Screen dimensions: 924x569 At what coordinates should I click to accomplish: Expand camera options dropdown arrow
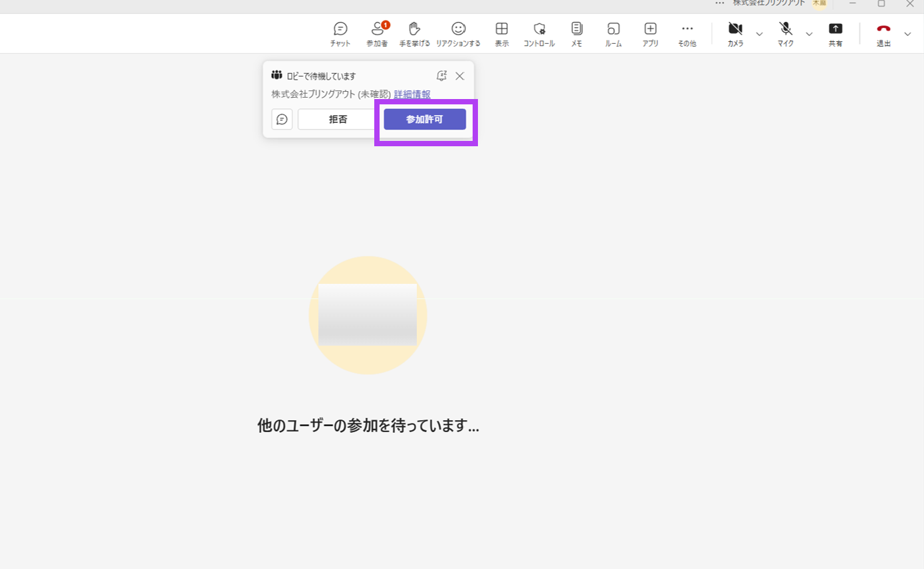tap(759, 34)
